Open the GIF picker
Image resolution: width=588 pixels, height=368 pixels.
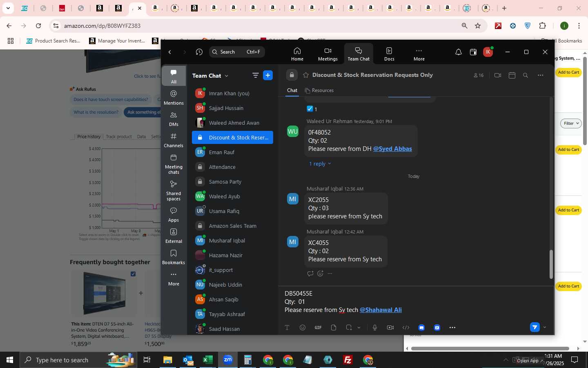pyautogui.click(x=318, y=328)
